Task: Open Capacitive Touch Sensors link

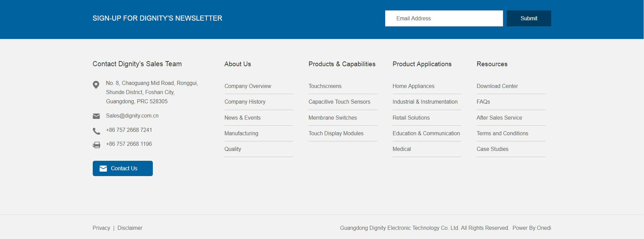Action: coord(339,102)
